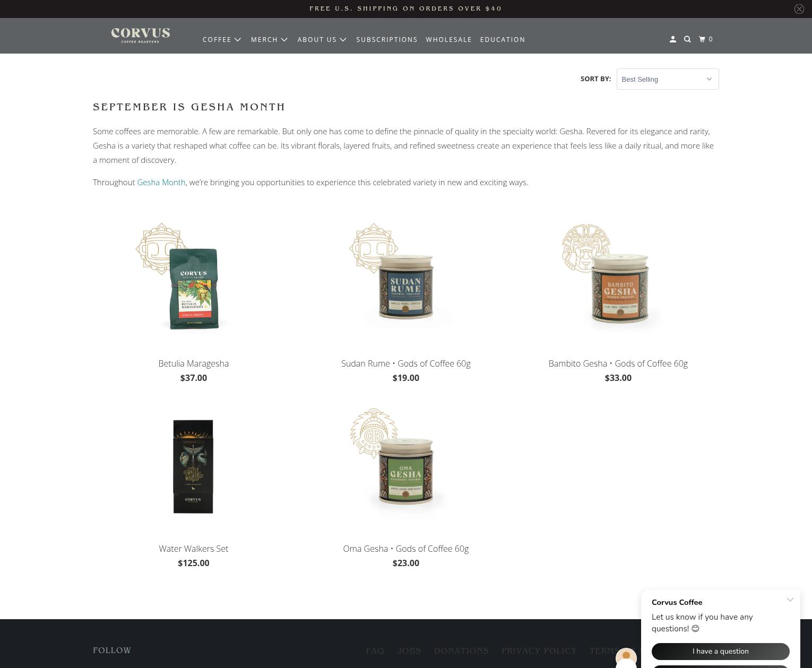Open the Education menu item
The image size is (812, 668).
503,40
